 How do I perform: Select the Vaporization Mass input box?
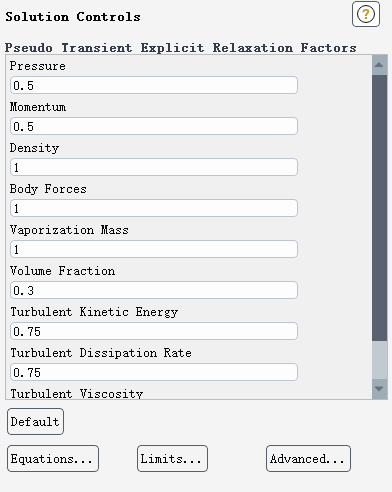pos(154,249)
